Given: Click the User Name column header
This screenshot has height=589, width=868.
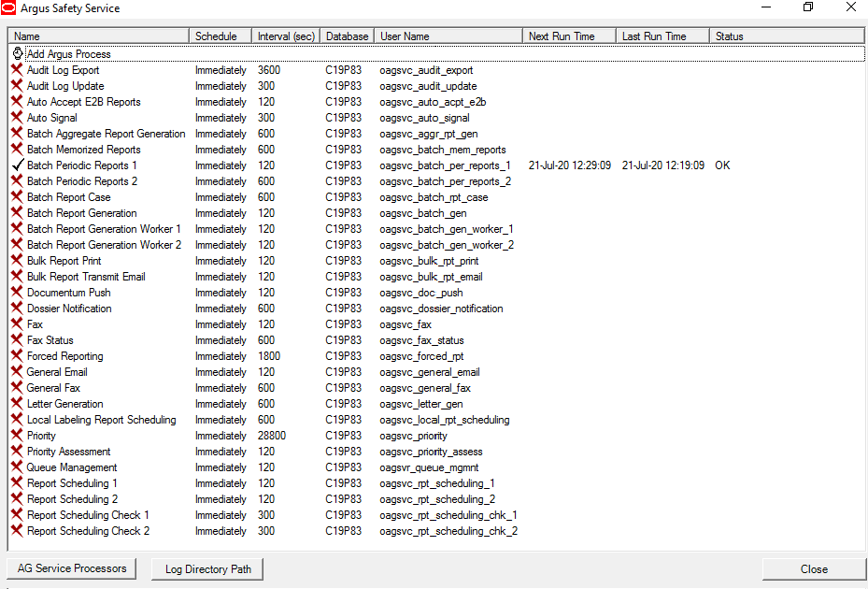Looking at the screenshot, I should 448,36.
